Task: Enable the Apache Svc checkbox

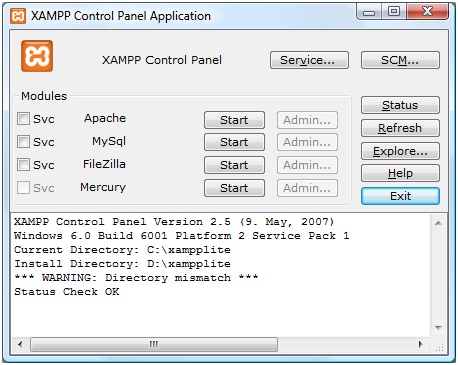Action: [23, 119]
